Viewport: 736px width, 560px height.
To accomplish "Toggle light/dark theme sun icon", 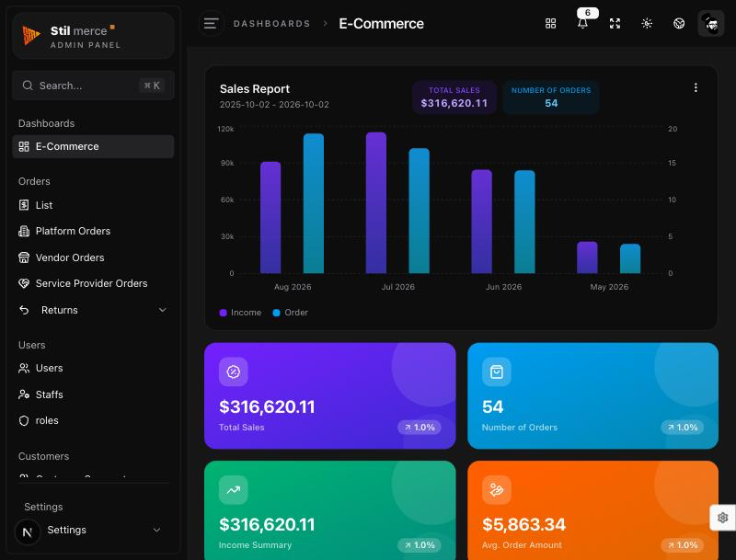I will pos(647,24).
